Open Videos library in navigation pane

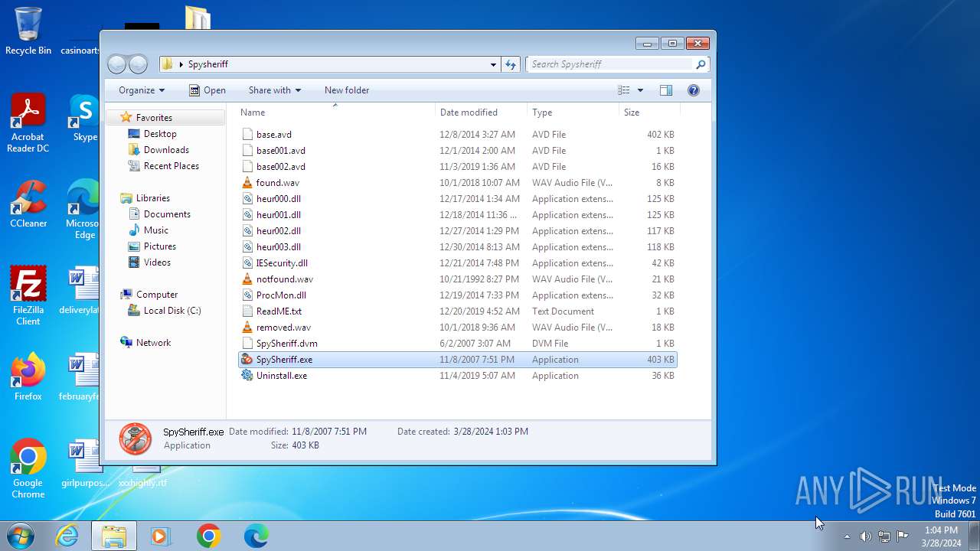point(157,262)
